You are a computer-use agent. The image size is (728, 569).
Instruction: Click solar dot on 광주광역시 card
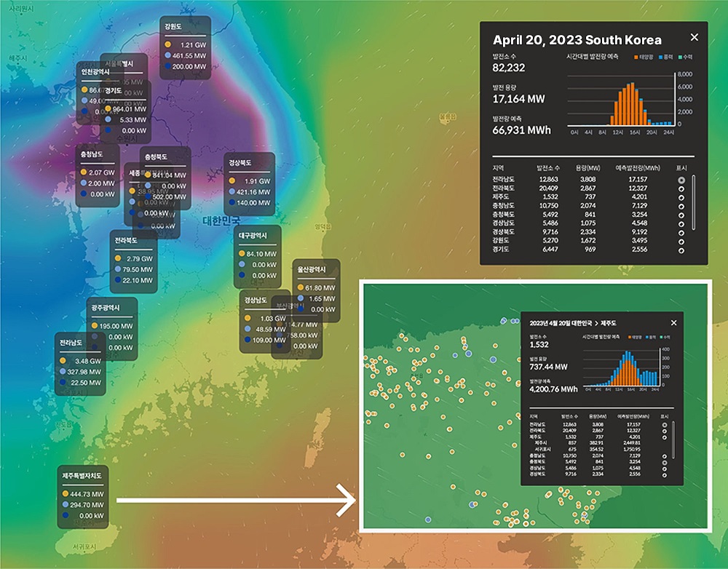95,326
